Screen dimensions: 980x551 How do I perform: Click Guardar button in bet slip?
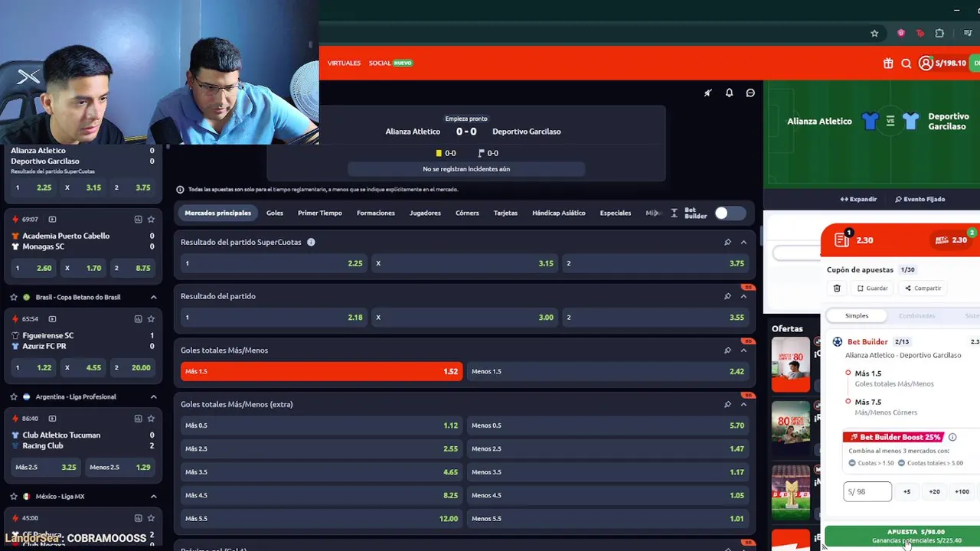pos(873,289)
